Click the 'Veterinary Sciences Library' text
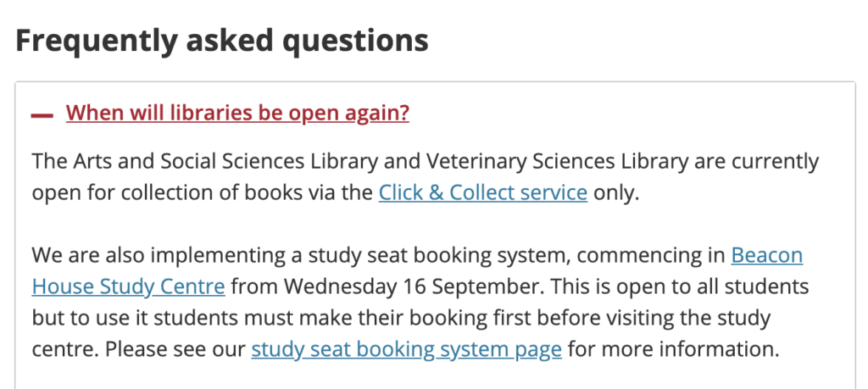868x389 pixels. pos(557,161)
